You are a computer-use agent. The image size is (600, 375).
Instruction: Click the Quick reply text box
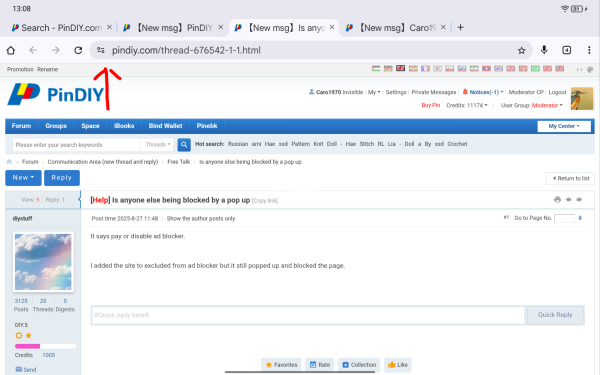point(308,315)
